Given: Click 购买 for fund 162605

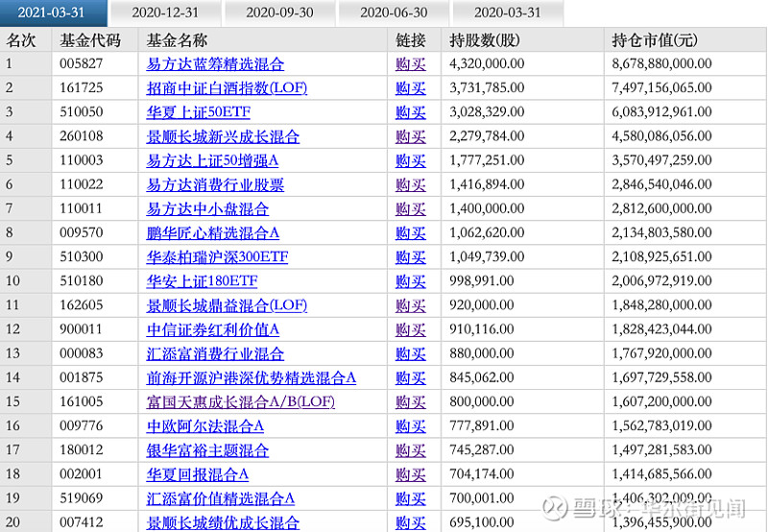Looking at the screenshot, I should 411,305.
